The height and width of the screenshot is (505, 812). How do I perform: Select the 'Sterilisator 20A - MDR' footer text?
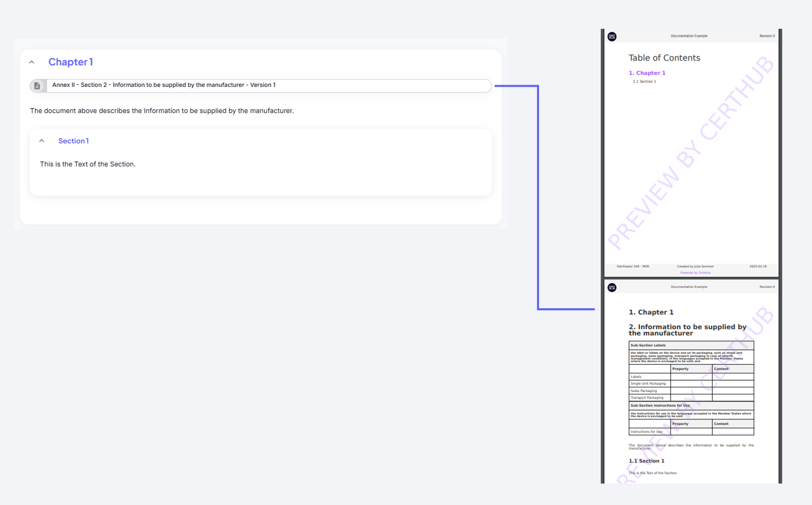point(633,266)
